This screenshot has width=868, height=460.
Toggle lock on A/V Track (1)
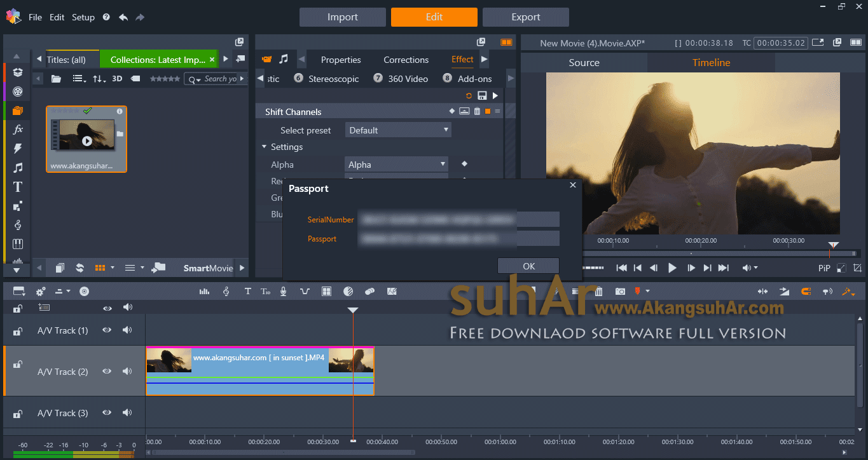click(18, 331)
